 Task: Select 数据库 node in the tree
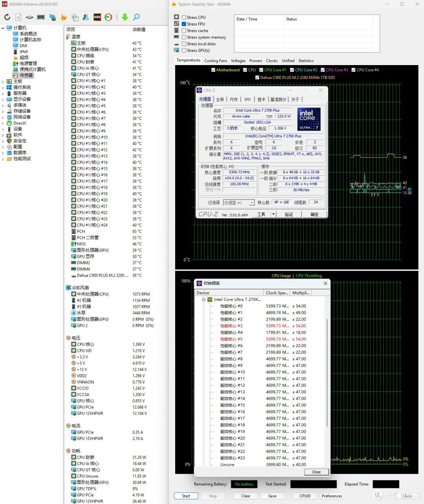(x=20, y=153)
